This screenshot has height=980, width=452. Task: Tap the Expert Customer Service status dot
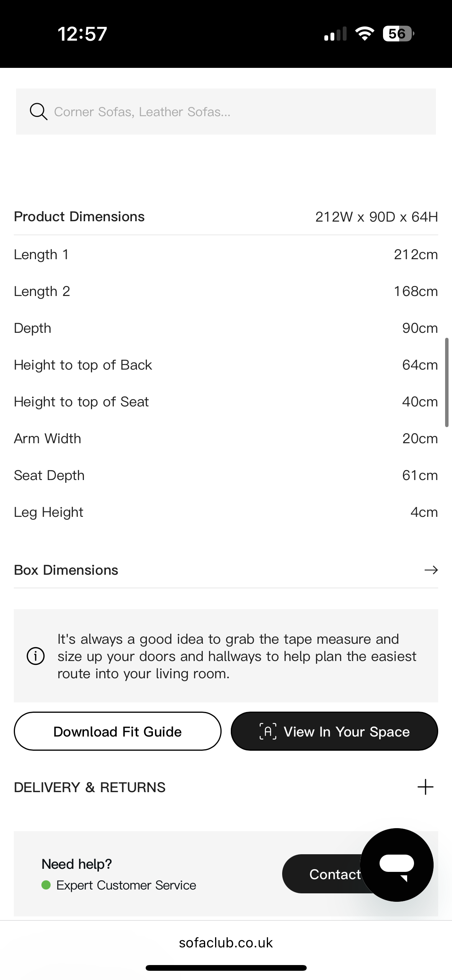tap(46, 885)
